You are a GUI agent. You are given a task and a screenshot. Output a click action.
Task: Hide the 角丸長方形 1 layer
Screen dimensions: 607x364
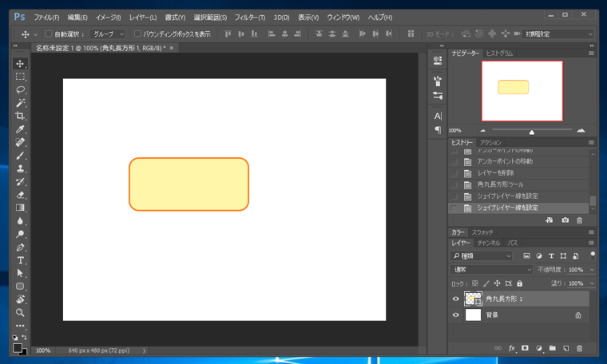click(x=456, y=299)
